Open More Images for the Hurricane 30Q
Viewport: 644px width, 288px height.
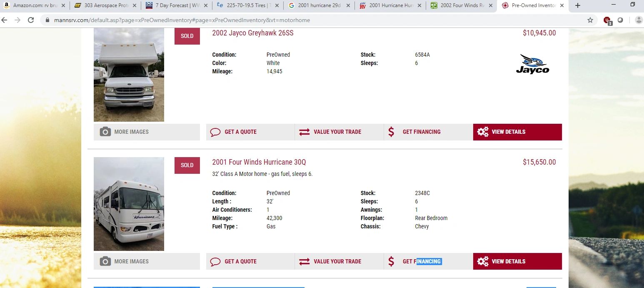tap(147, 261)
